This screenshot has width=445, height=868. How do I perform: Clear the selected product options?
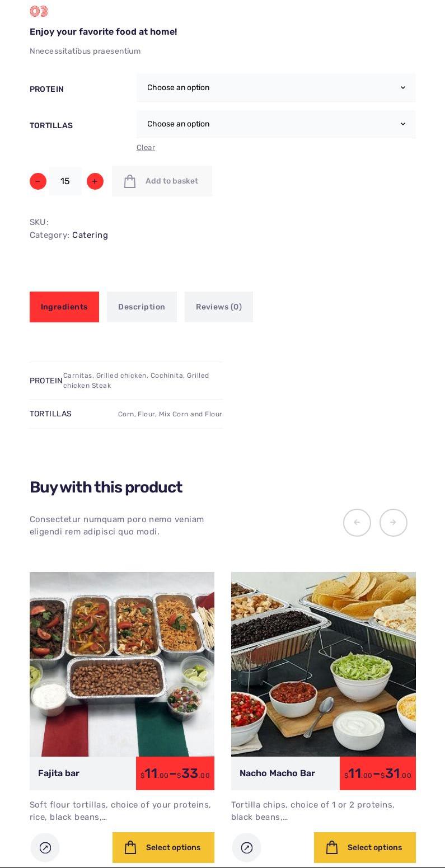[x=146, y=148]
